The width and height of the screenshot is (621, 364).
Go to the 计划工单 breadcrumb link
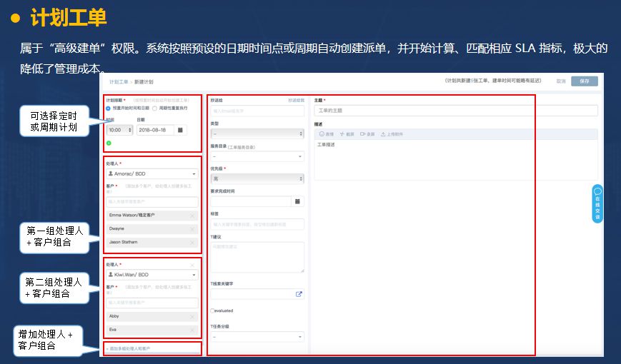[x=119, y=82]
